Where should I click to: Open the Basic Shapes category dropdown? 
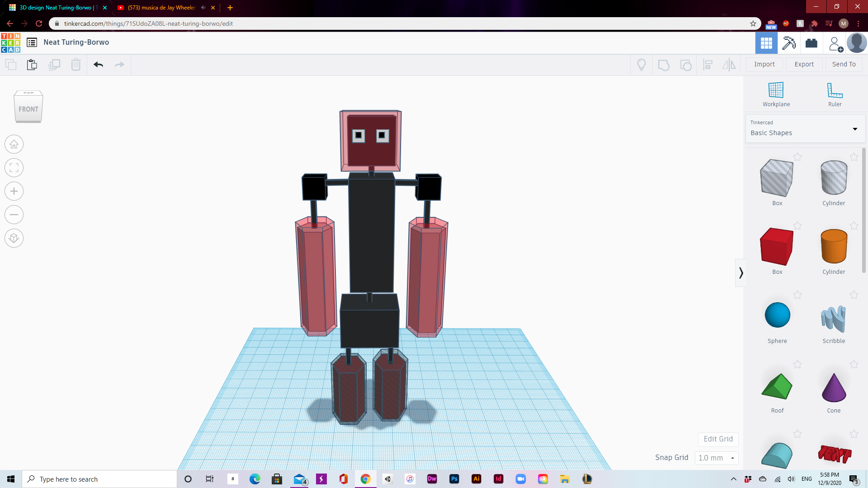tap(805, 129)
